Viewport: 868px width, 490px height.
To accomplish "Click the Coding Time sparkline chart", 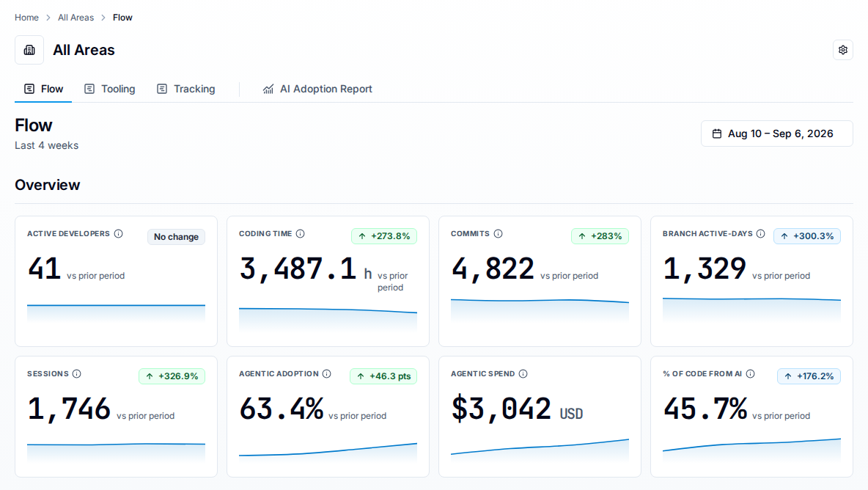I will (x=328, y=318).
